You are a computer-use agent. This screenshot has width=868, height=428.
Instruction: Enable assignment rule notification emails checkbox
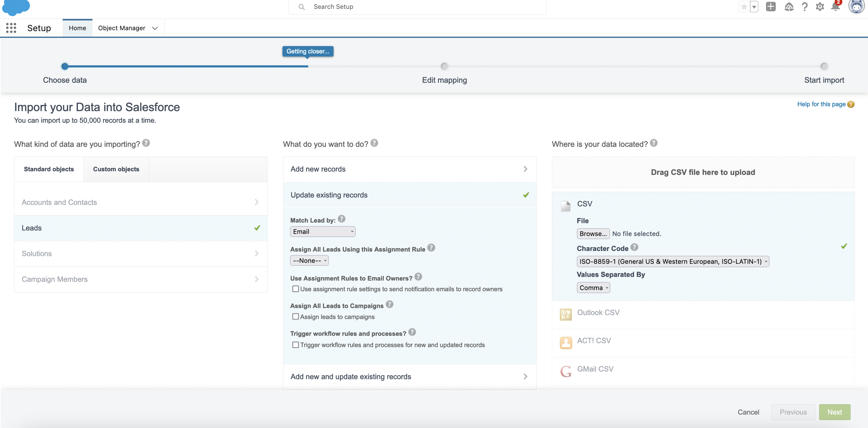[296, 289]
